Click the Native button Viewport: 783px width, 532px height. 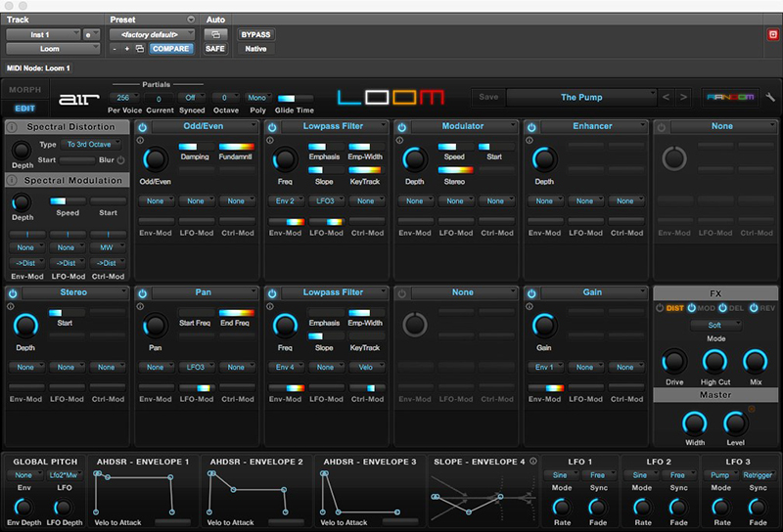[255, 49]
